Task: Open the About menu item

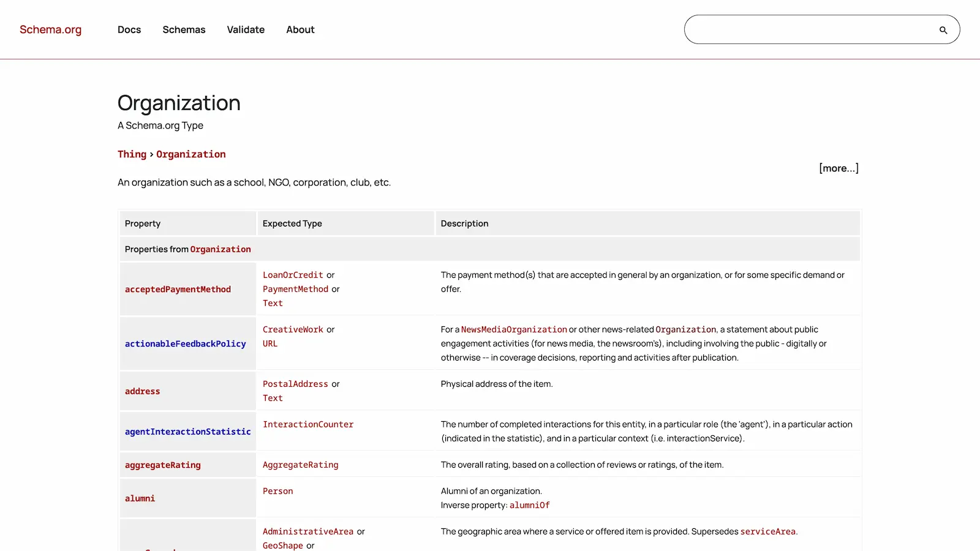Action: pos(300,29)
